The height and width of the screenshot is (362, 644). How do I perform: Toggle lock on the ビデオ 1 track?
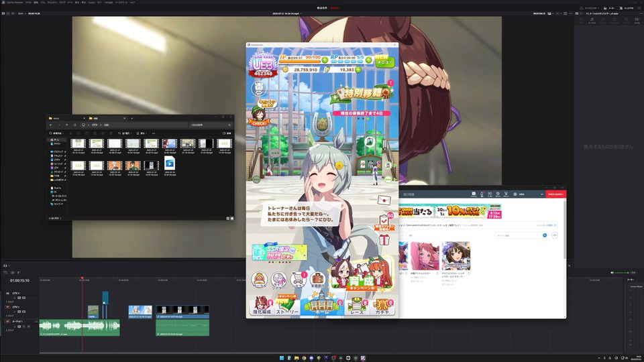(14, 312)
